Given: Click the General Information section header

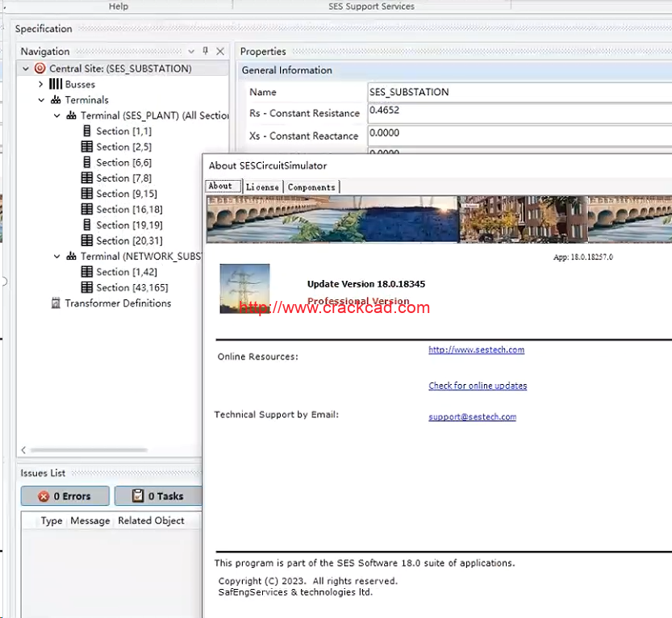Looking at the screenshot, I should 455,70.
